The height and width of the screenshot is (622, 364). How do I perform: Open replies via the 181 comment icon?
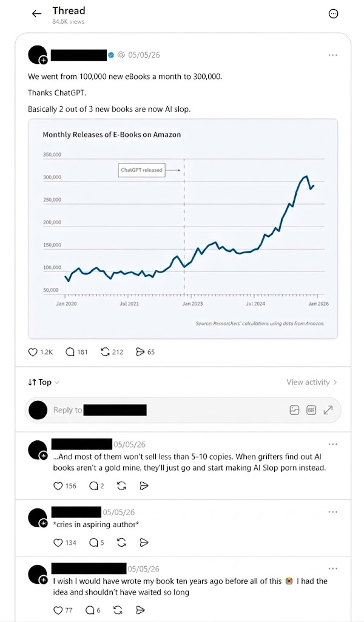pyautogui.click(x=70, y=352)
